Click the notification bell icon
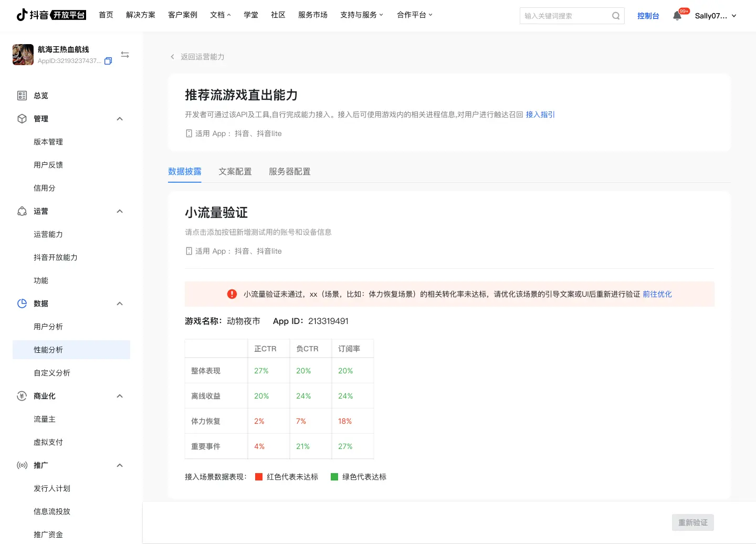This screenshot has width=756, height=544. point(677,16)
